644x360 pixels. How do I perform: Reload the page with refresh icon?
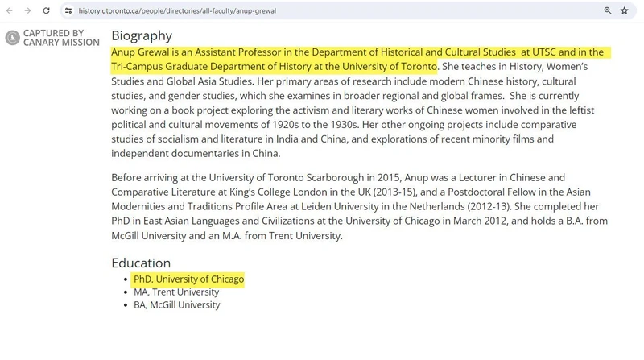click(x=46, y=10)
